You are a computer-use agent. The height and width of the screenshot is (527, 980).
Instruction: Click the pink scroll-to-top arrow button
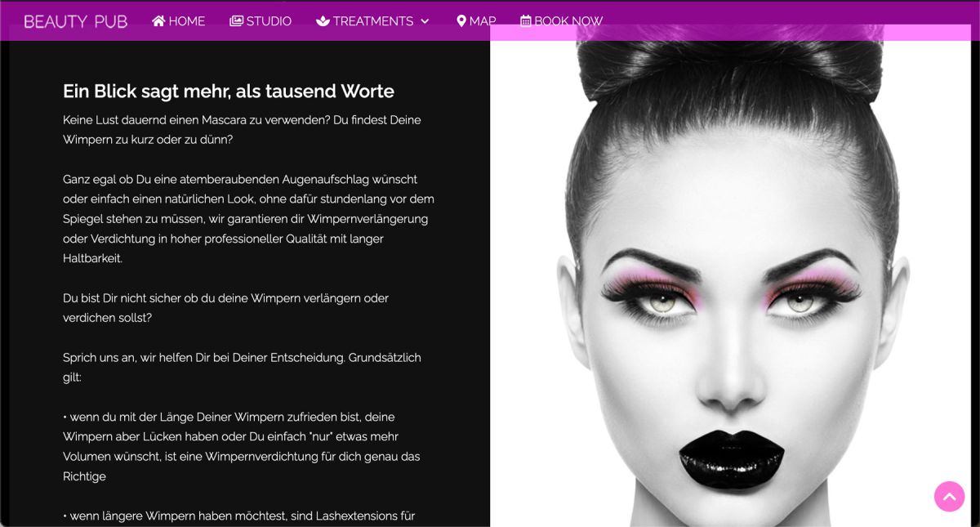(950, 496)
